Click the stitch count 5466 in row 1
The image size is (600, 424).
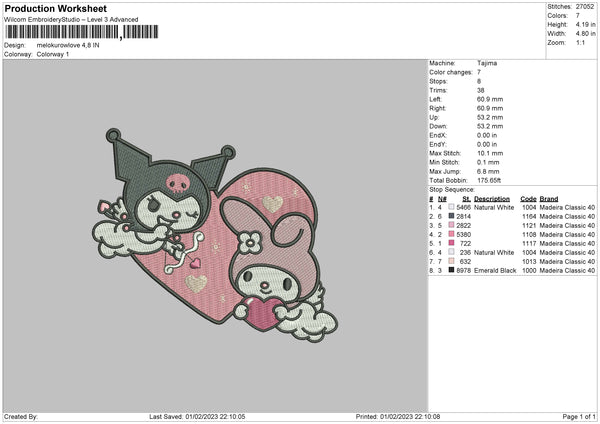pyautogui.click(x=463, y=207)
